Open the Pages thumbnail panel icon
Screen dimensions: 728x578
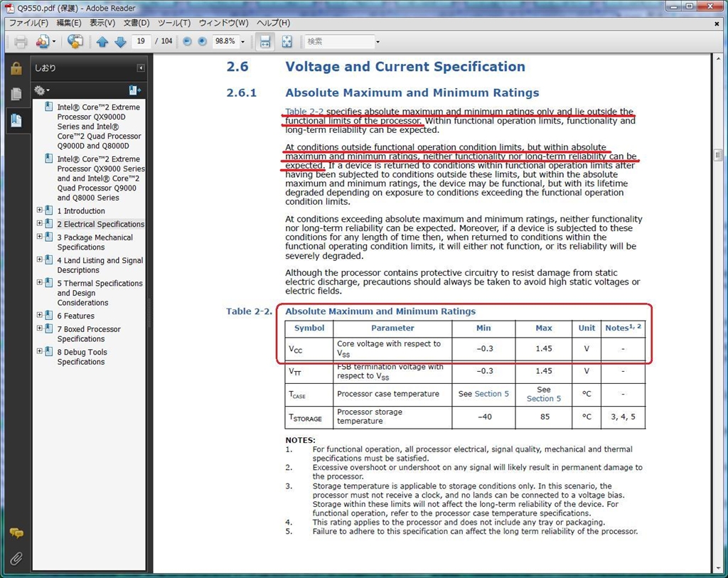[x=16, y=95]
